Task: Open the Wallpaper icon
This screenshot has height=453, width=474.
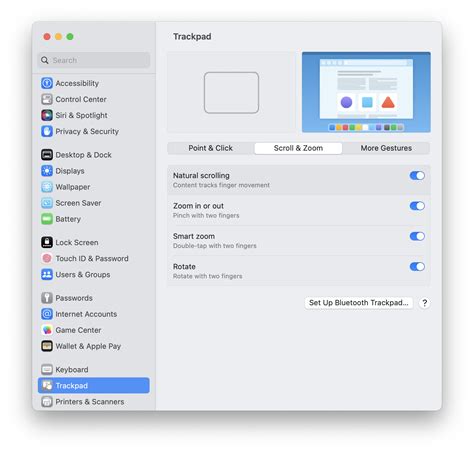Action: tap(47, 187)
